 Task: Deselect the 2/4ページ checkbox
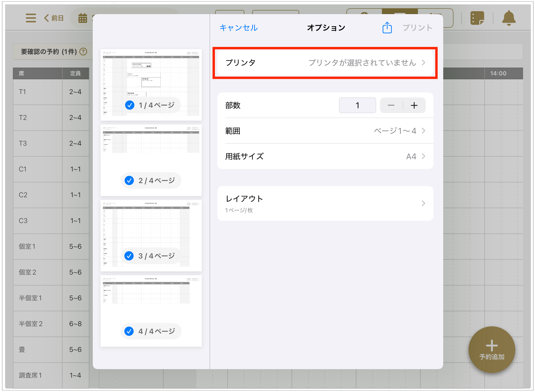[x=129, y=180]
